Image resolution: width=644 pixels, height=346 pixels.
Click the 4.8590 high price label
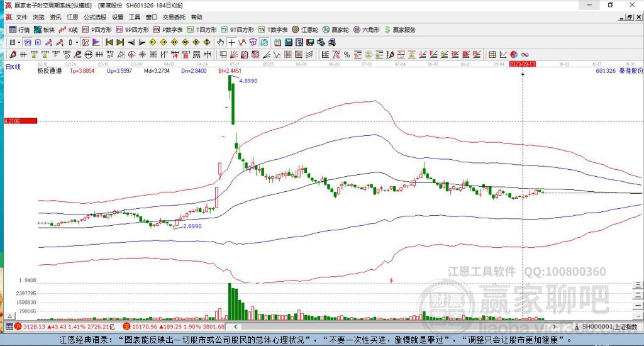pos(248,81)
